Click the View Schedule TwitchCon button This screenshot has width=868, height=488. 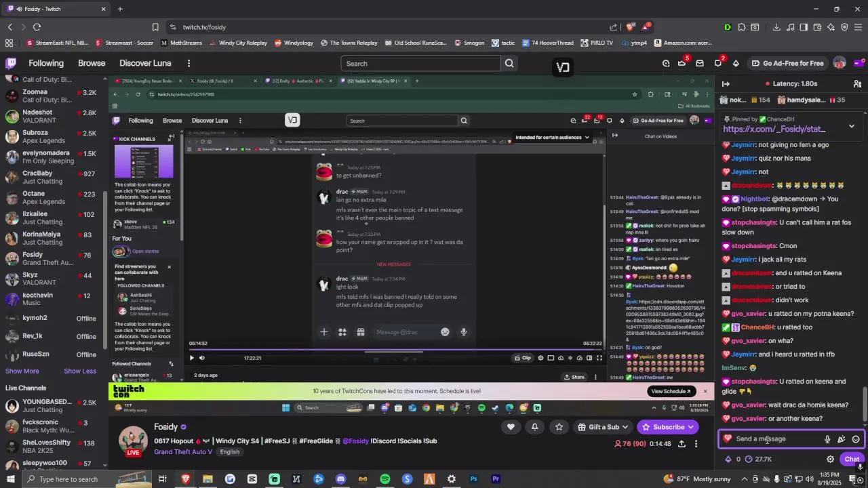(x=671, y=391)
